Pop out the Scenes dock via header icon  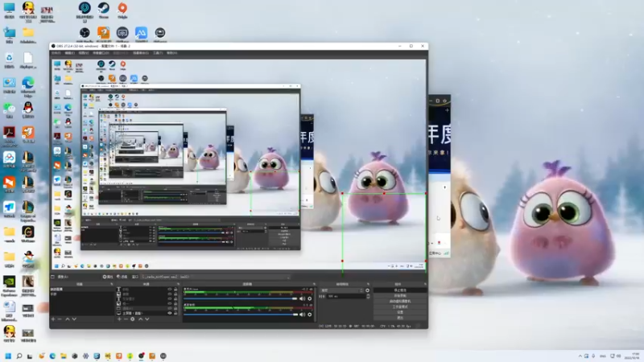112,284
